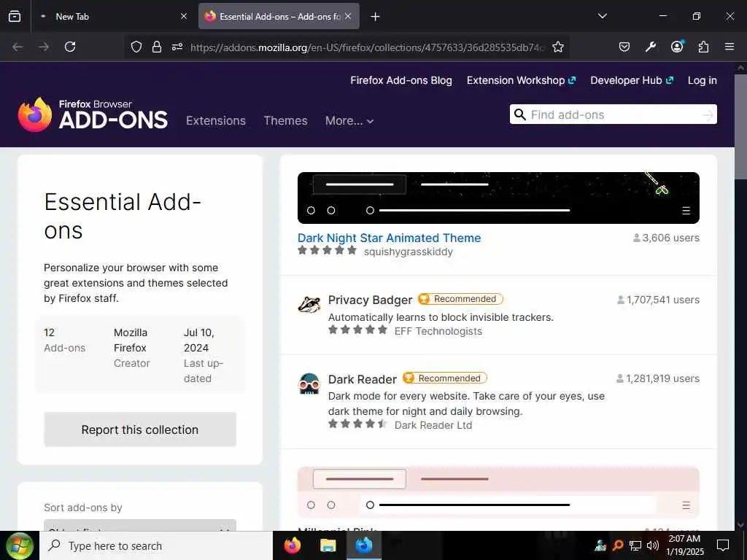Go to Themes section
747x560 pixels.
click(285, 120)
